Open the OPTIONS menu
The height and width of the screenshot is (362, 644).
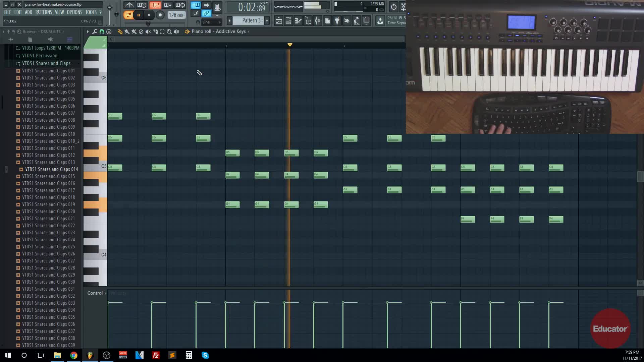click(x=74, y=12)
